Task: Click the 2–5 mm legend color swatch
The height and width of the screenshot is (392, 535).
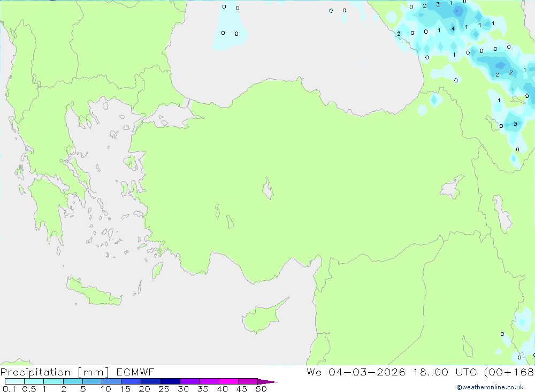Action: pos(73,381)
